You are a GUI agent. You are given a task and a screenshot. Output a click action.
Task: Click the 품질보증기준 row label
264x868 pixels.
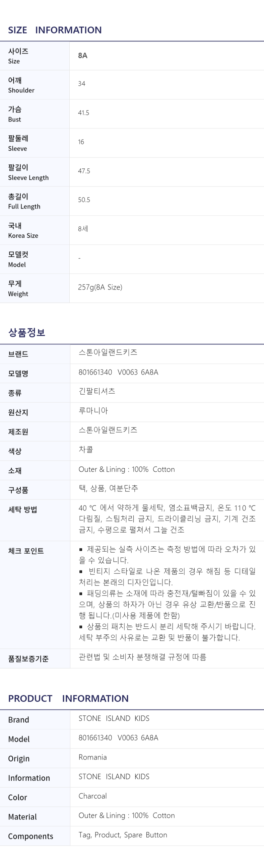28,658
